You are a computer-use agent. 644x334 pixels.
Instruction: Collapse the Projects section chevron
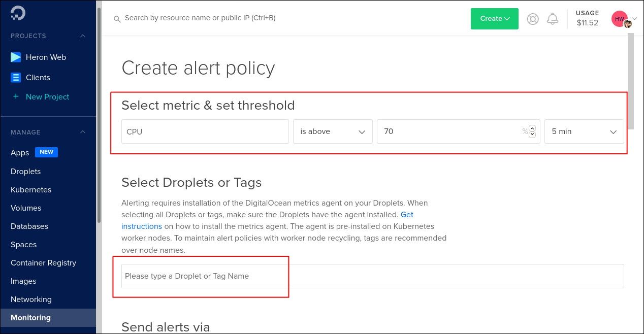pyautogui.click(x=83, y=36)
